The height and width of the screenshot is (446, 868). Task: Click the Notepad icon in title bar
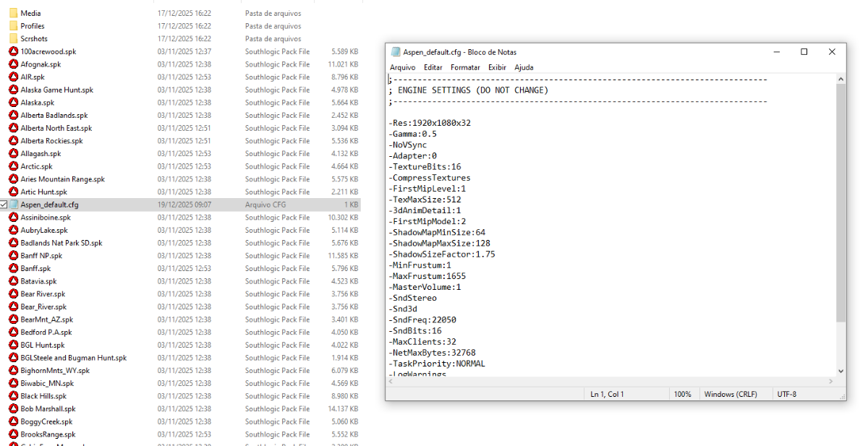(396, 52)
